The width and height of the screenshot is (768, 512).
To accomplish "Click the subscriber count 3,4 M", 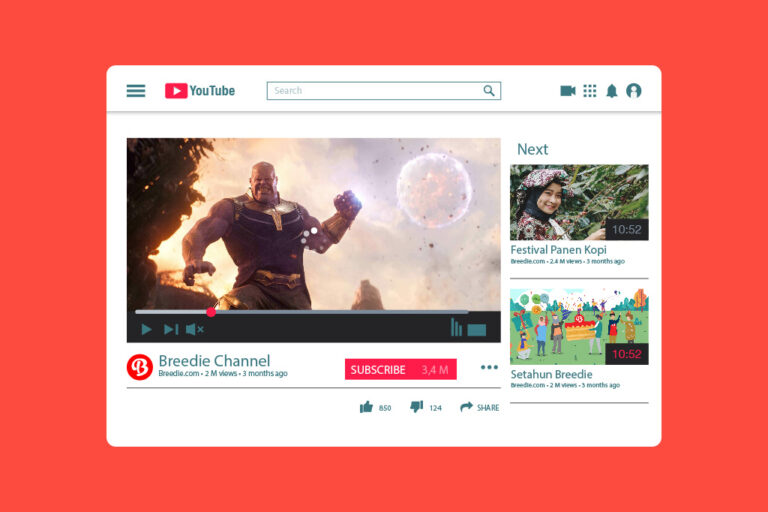I will [x=435, y=370].
